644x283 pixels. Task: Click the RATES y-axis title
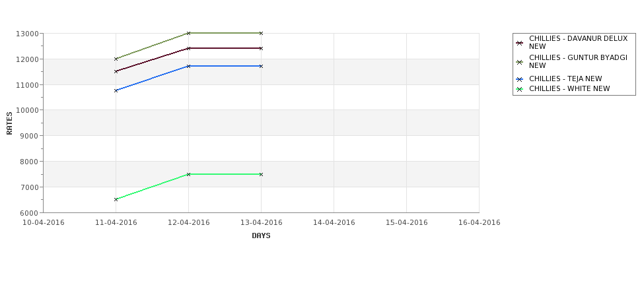point(9,123)
